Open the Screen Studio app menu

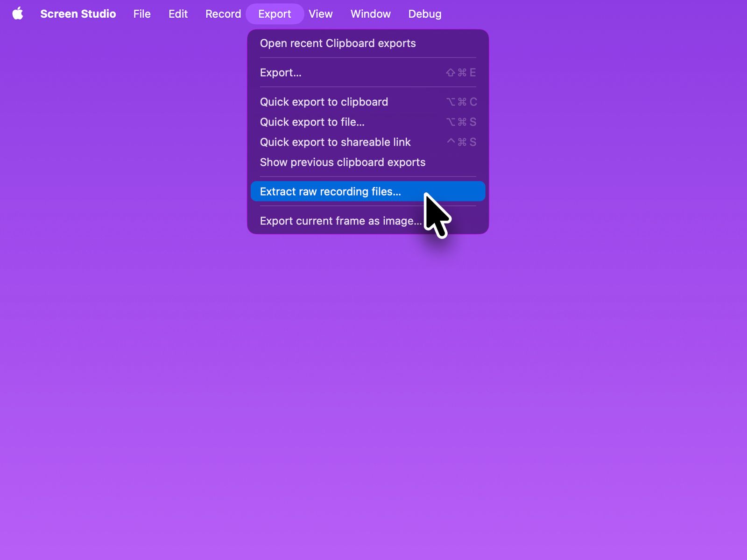pos(78,14)
